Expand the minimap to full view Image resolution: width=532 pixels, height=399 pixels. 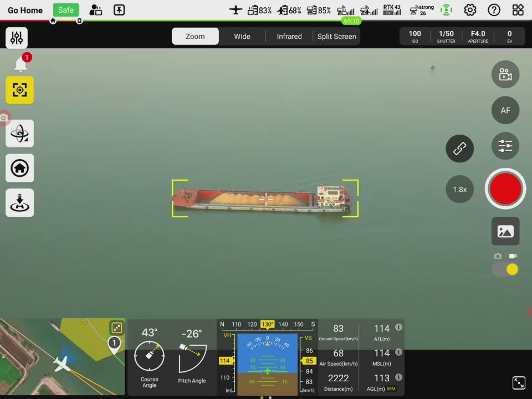(x=116, y=328)
